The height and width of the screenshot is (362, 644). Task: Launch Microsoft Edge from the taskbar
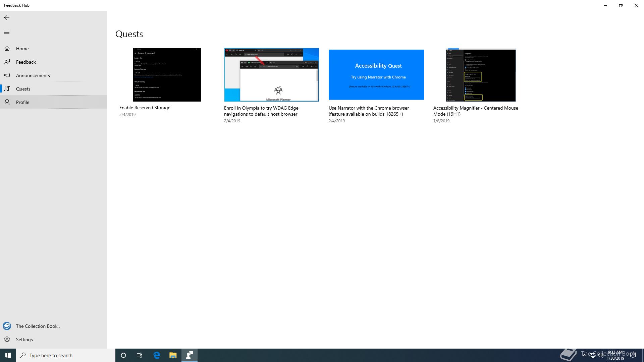tap(157, 355)
